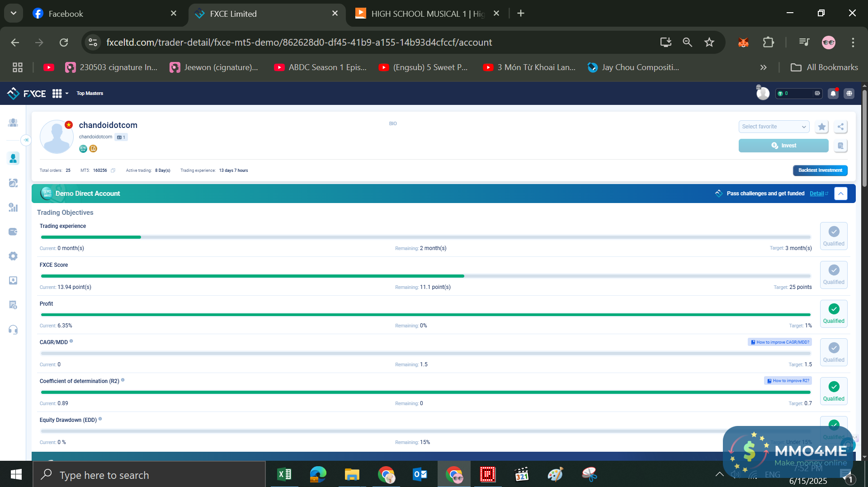Open the community group icon in left sidebar
The height and width of the screenshot is (487, 868).
pyautogui.click(x=13, y=123)
